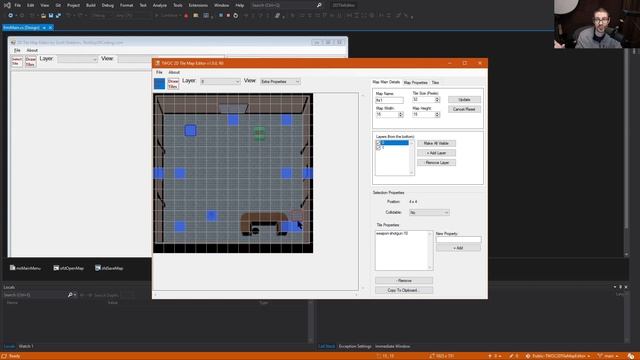Select the weapon:shotgun:10 property entry
This screenshot has width=640, height=360.
[x=392, y=233]
